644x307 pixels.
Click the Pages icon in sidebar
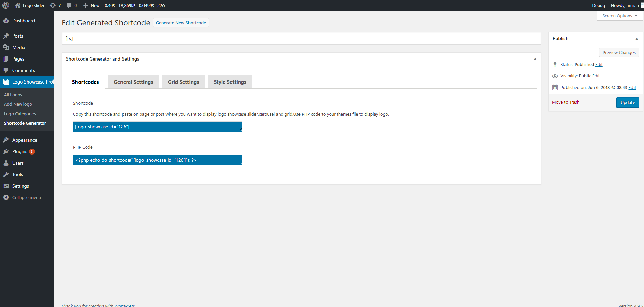6,59
